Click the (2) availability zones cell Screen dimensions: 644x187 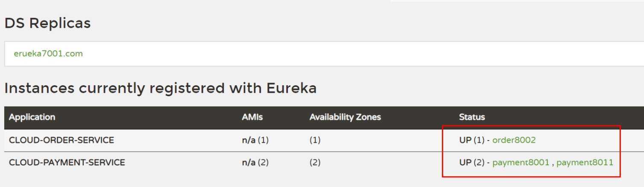point(315,162)
